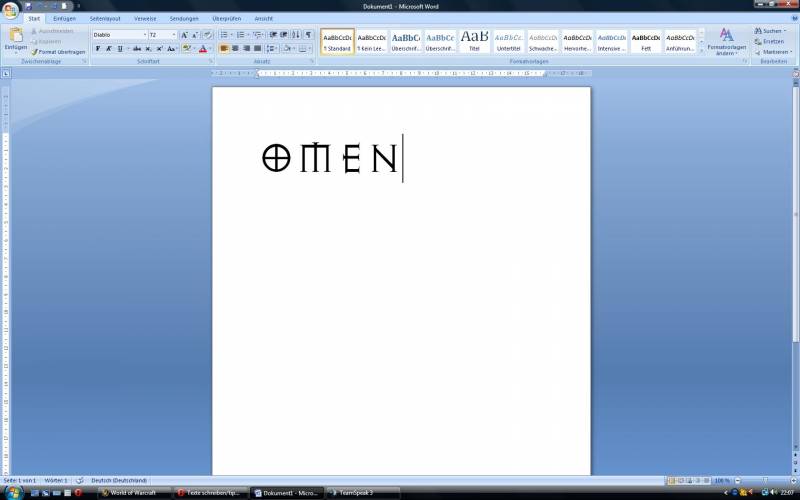The width and height of the screenshot is (800, 500).
Task: Increase paragraph indent
Action: pyautogui.click(x=284, y=35)
